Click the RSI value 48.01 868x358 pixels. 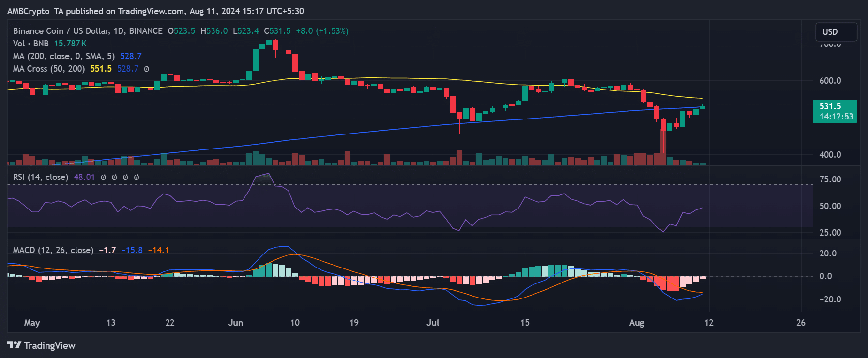tap(84, 177)
